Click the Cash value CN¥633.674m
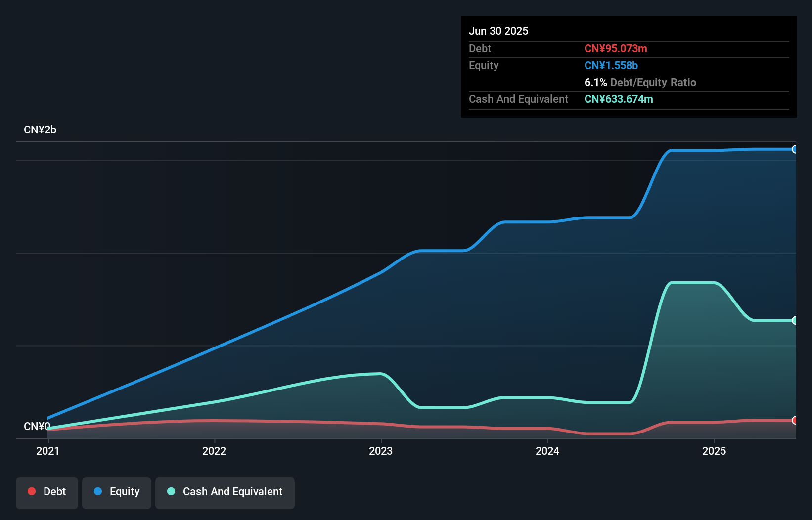This screenshot has height=520, width=812. (619, 99)
